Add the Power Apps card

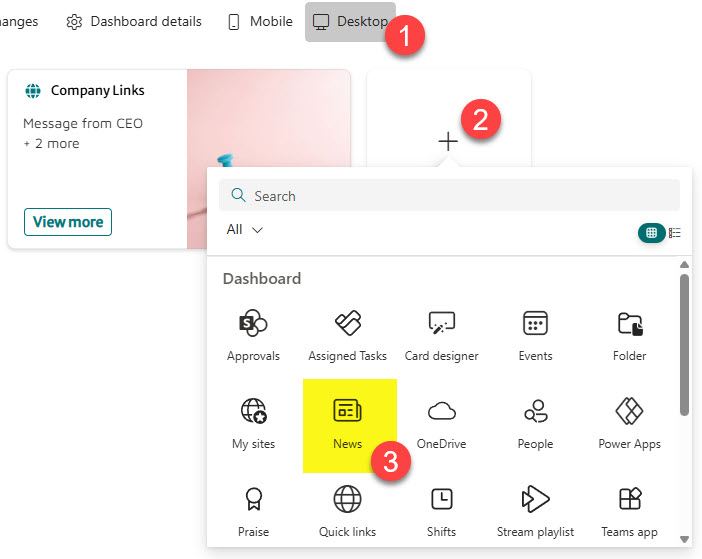(629, 412)
